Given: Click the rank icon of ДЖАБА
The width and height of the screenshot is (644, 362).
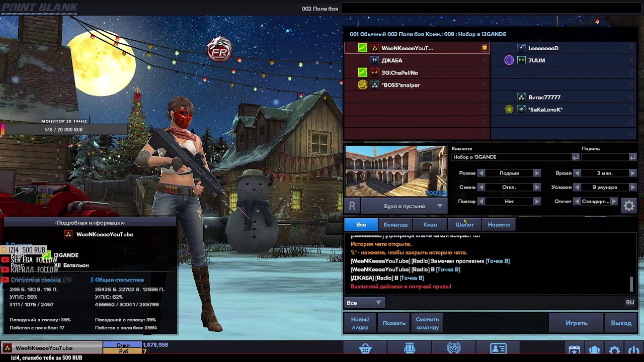Looking at the screenshot, I should 374,60.
